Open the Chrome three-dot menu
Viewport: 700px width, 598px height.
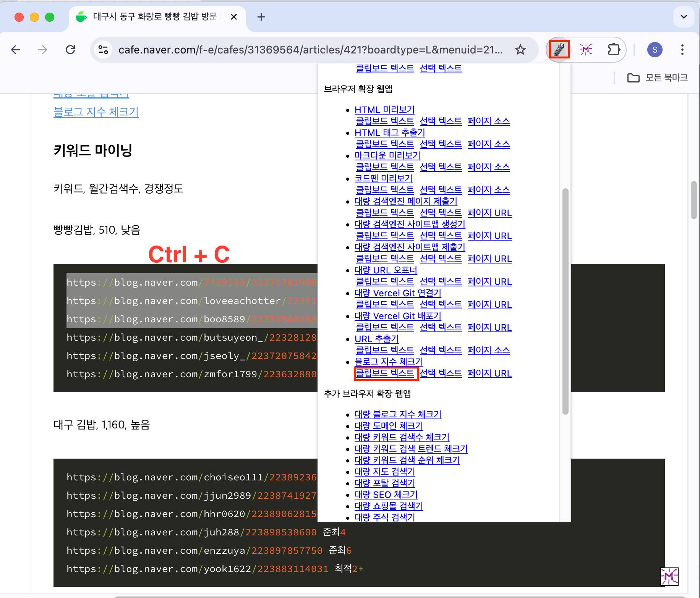pos(682,50)
